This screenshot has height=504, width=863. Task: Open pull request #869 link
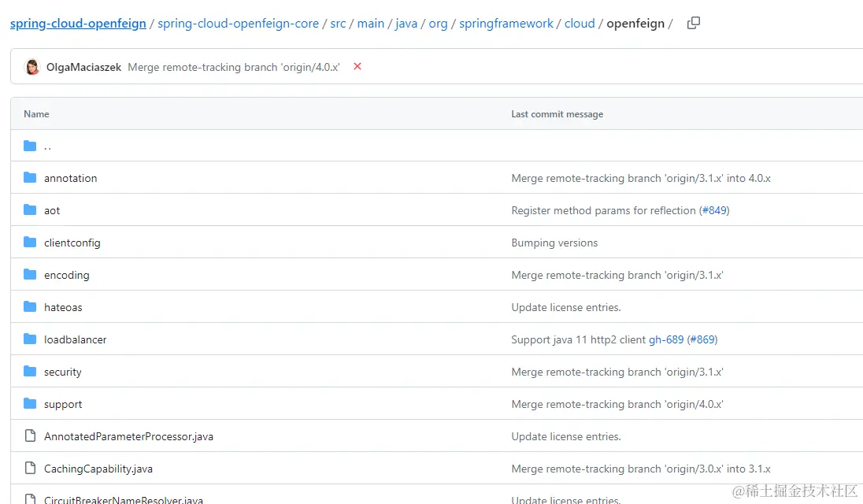702,339
